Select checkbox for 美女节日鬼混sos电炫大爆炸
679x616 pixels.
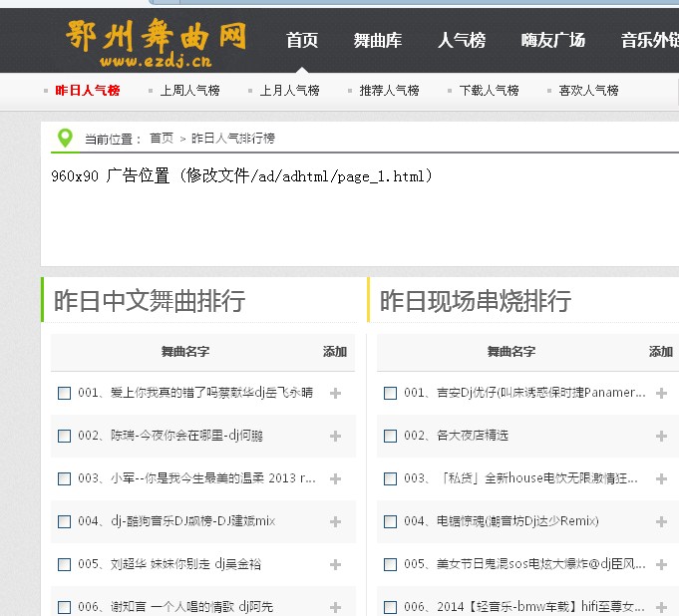391,564
